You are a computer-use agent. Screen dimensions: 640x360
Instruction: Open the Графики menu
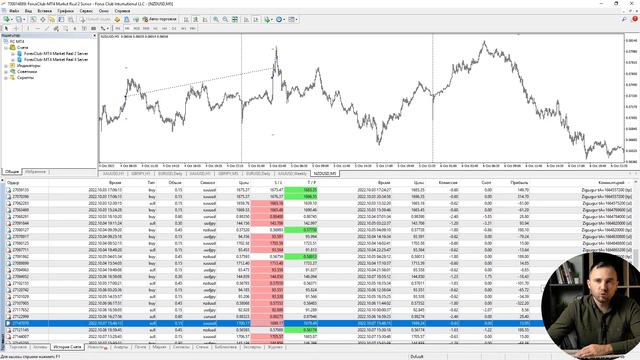coord(65,11)
